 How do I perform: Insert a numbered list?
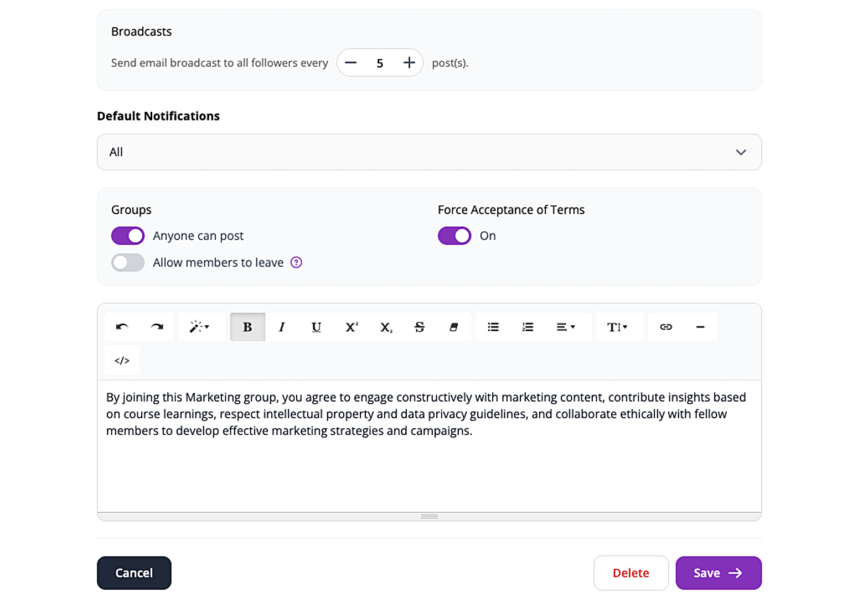[528, 327]
